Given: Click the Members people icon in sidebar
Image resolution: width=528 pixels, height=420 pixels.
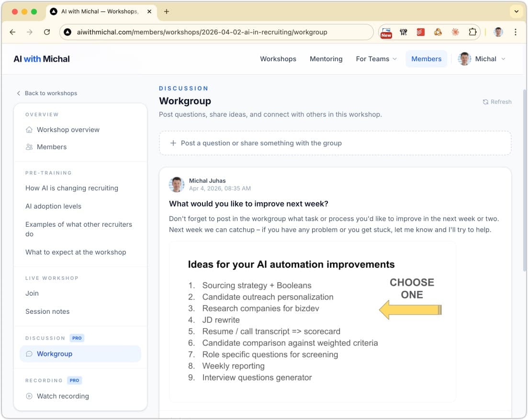Looking at the screenshot, I should tap(29, 147).
